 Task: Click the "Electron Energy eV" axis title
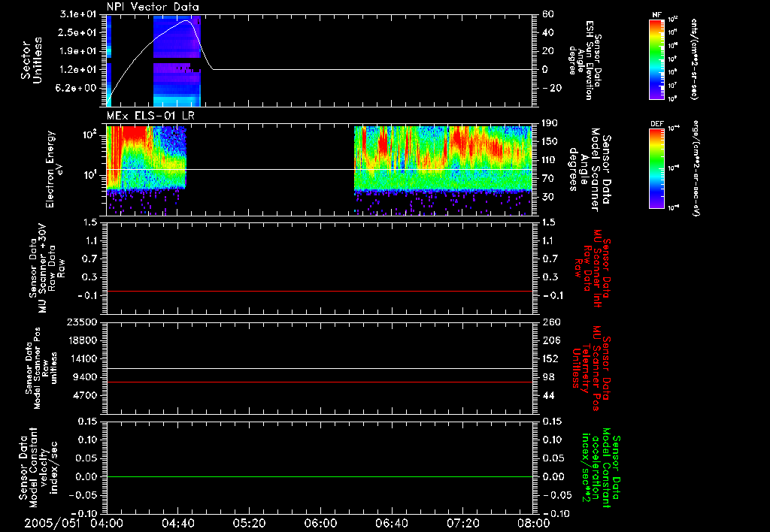coord(55,169)
